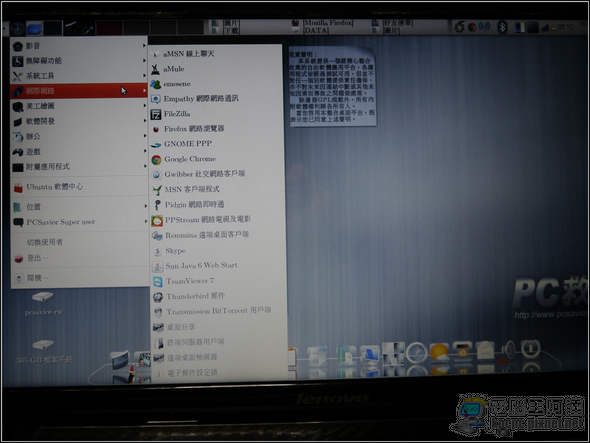
Task: Click the weather icon in the bottom dock
Action: [439, 353]
